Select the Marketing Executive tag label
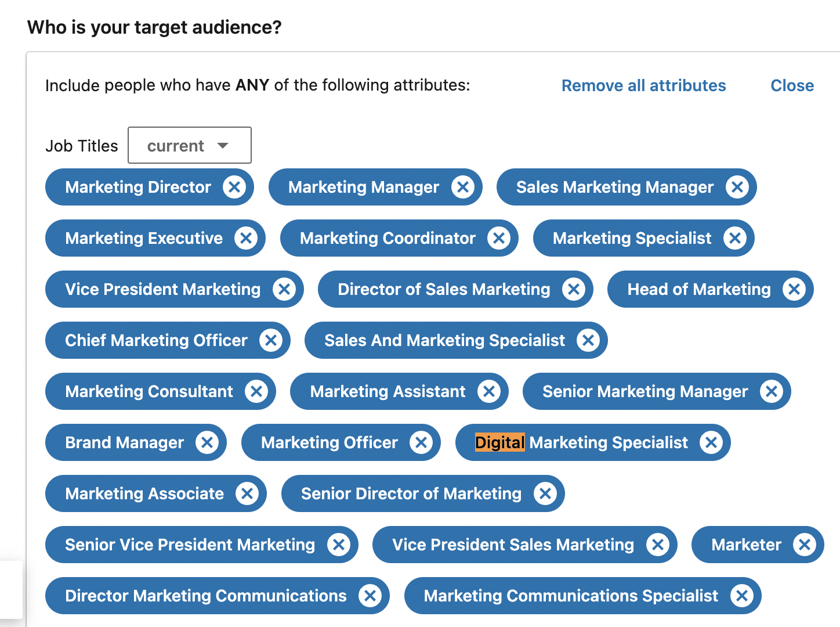This screenshot has height=627, width=840. click(144, 239)
